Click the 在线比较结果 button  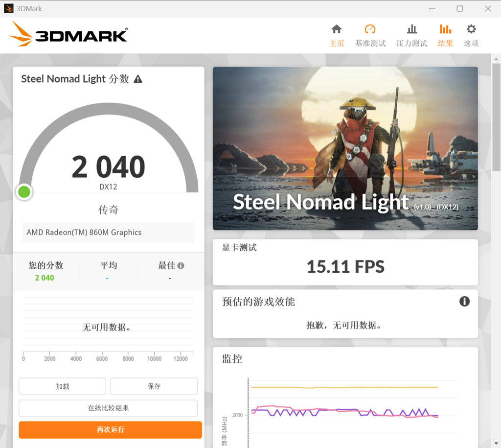[x=108, y=408]
